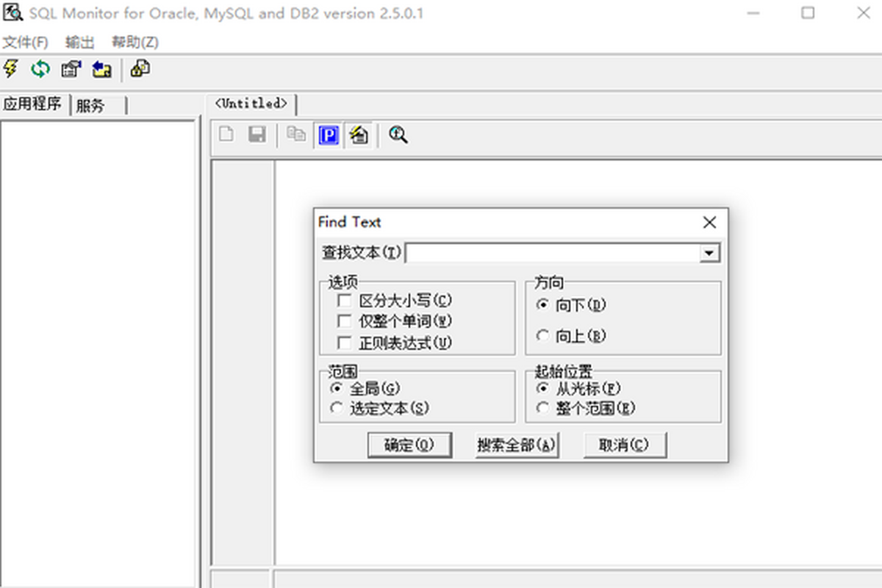The width and height of the screenshot is (882, 588).
Task: Select 全局(G) scope radio button
Action: point(337,388)
